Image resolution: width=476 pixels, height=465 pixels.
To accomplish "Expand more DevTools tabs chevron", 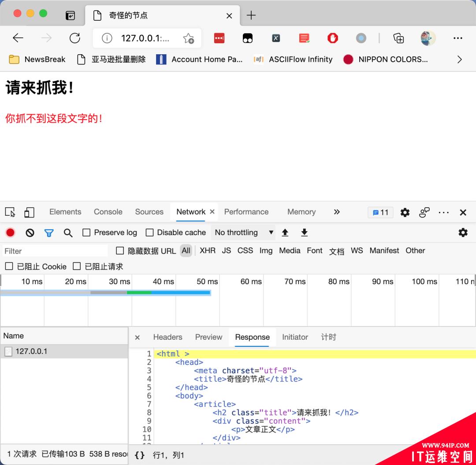I will (337, 212).
